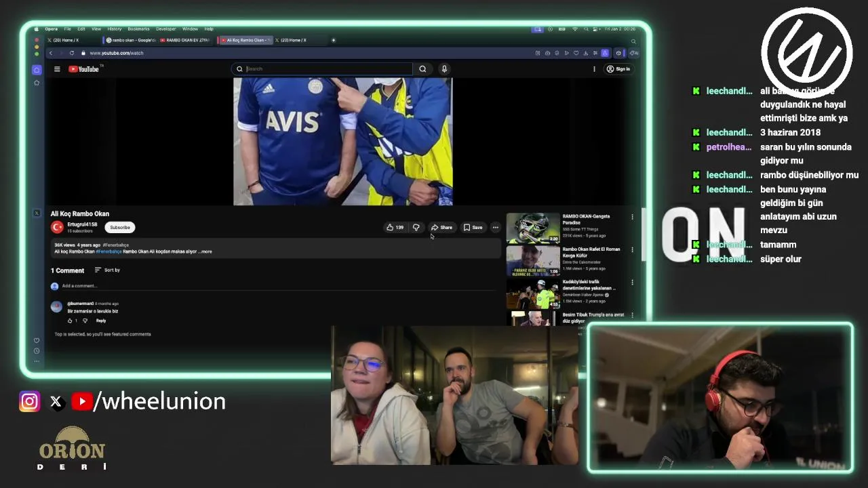Dislike the comment by @bumerman0
This screenshot has height=488, width=868.
click(85, 321)
